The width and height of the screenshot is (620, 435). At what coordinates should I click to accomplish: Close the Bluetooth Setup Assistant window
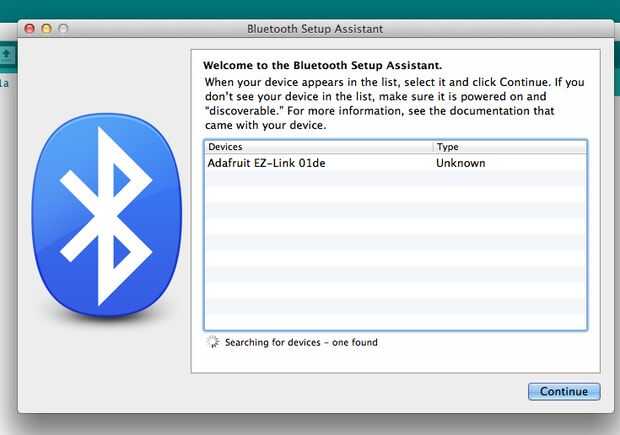[30, 28]
